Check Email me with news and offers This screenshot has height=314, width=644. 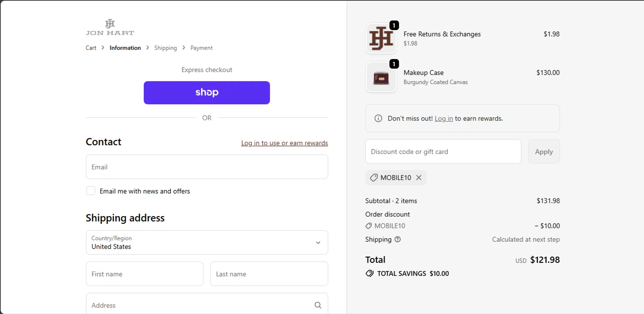tap(91, 191)
